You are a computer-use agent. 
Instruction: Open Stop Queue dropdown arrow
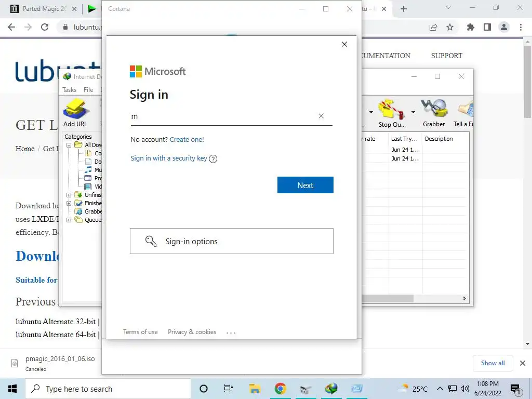pos(413,112)
